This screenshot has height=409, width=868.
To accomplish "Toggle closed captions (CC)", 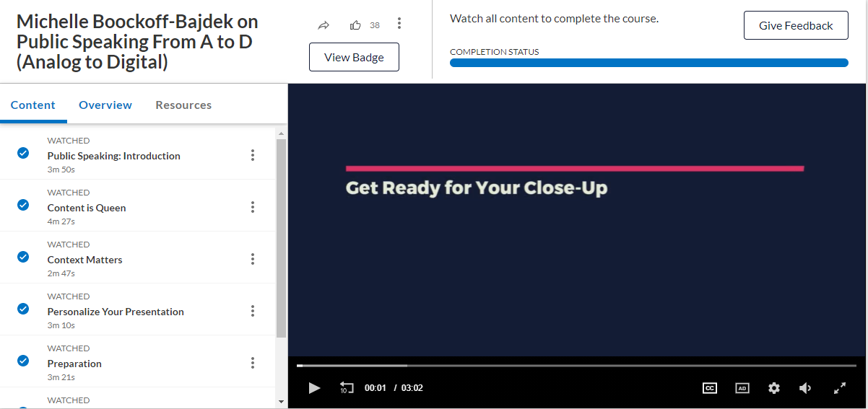I will [710, 388].
